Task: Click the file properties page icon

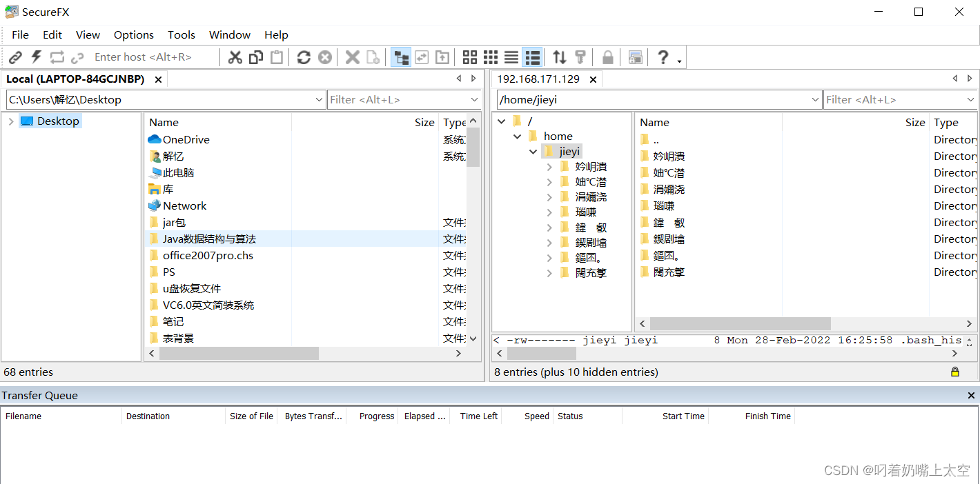Action: tap(373, 57)
